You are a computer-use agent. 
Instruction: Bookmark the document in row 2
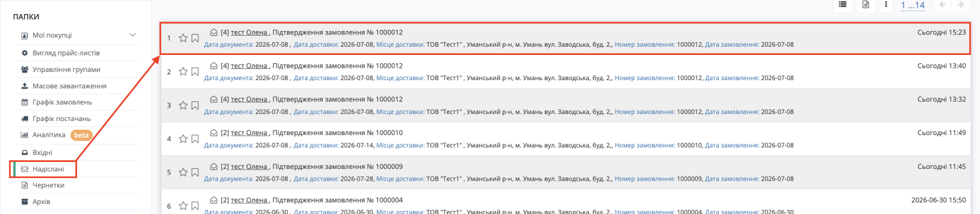[195, 72]
